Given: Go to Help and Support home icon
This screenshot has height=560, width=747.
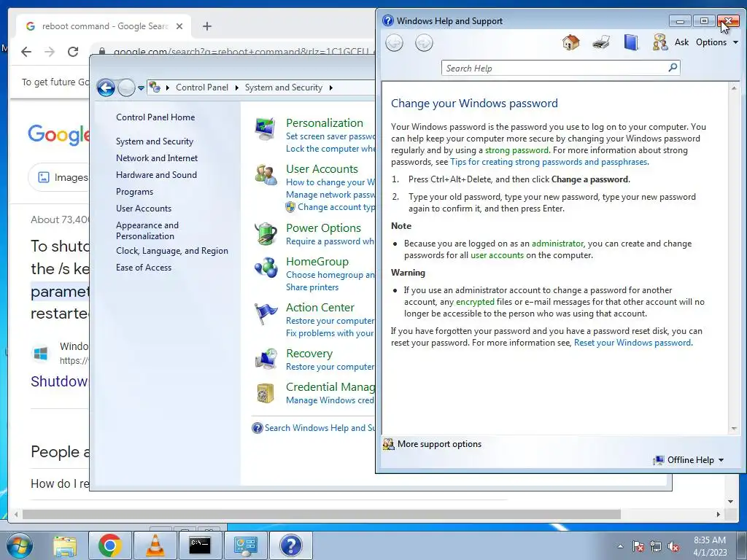Looking at the screenshot, I should point(570,42).
